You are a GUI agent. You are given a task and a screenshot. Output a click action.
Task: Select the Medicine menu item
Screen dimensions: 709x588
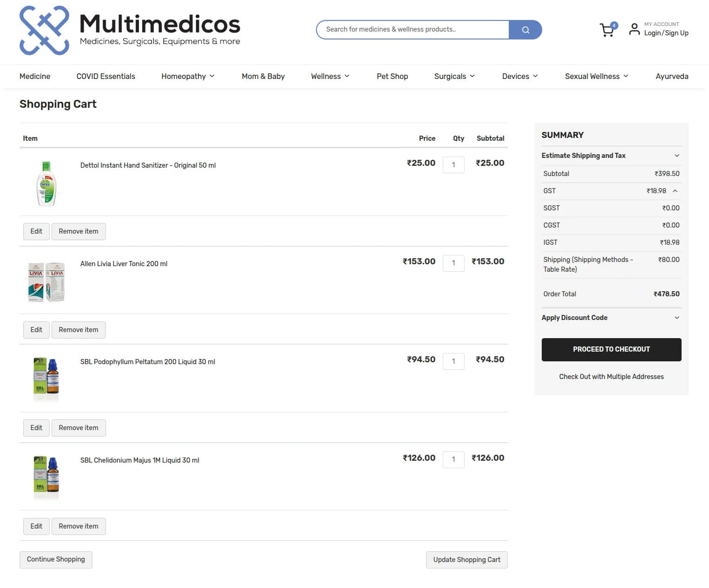click(35, 76)
